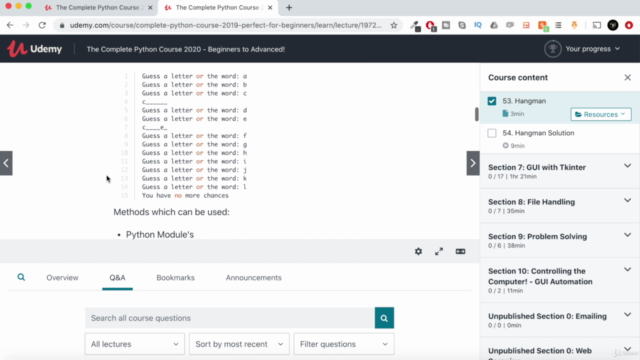Open the Resources dropdown
Viewport: 640px width, 360px height.
601,114
